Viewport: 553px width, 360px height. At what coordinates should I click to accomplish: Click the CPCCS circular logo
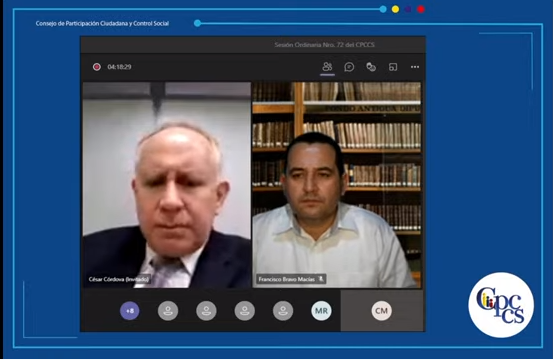click(x=501, y=305)
